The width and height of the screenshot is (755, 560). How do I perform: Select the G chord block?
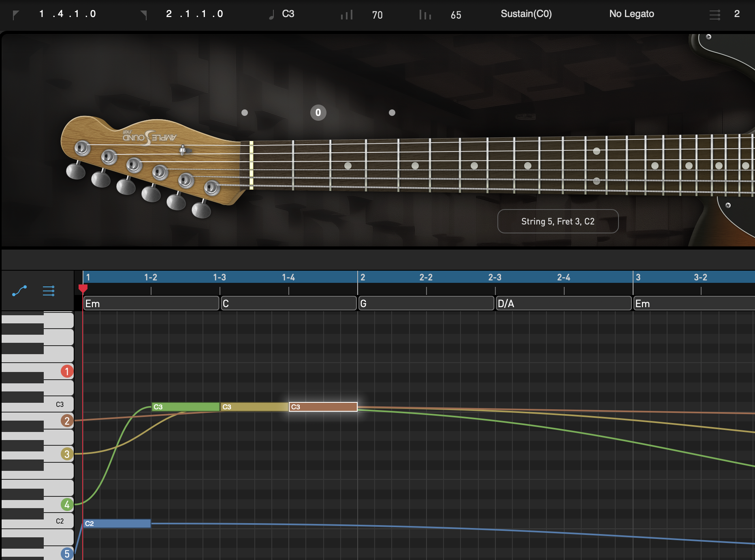[426, 304]
